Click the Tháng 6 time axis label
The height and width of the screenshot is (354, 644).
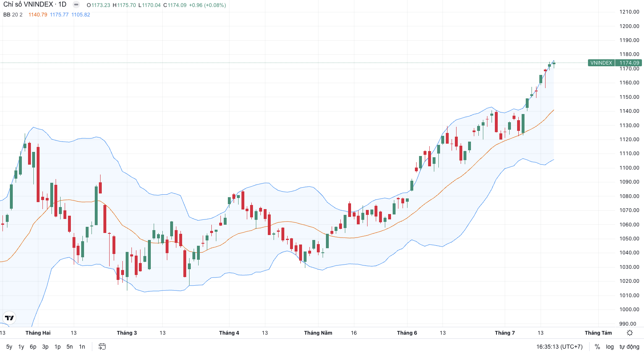coord(407,333)
